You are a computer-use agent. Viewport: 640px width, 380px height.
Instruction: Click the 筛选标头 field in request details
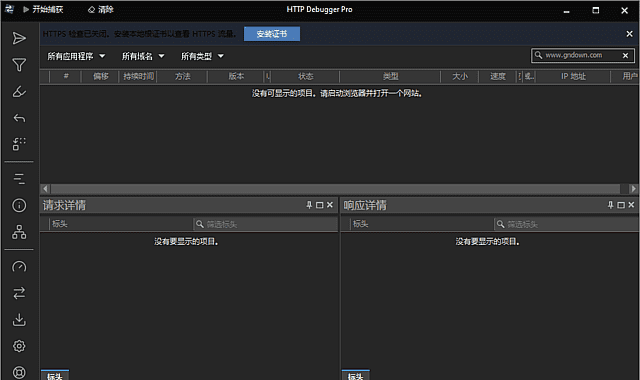(x=266, y=224)
